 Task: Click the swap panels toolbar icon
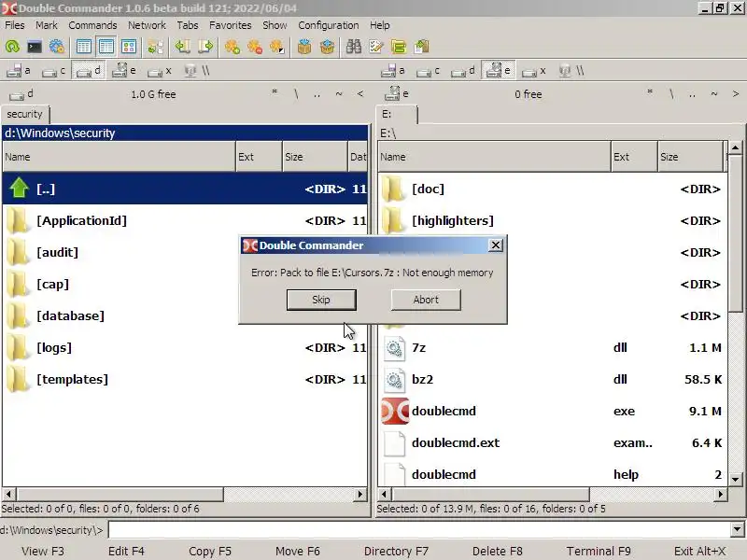156,47
